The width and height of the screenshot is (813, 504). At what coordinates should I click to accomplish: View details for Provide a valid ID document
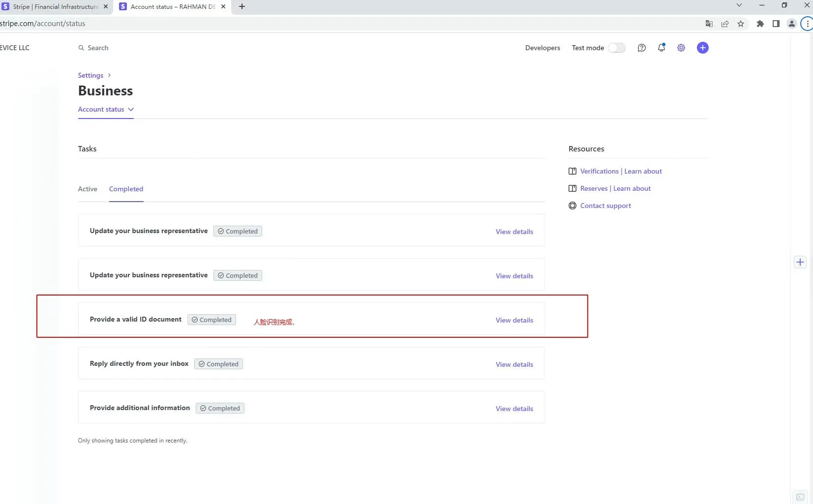click(514, 320)
